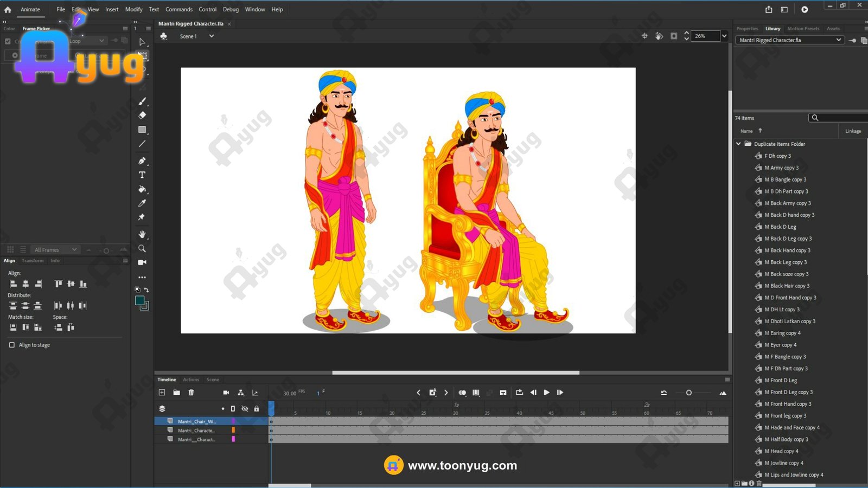The width and height of the screenshot is (868, 488).
Task: Click the Edit Symbols clubs icon
Action: point(164,36)
